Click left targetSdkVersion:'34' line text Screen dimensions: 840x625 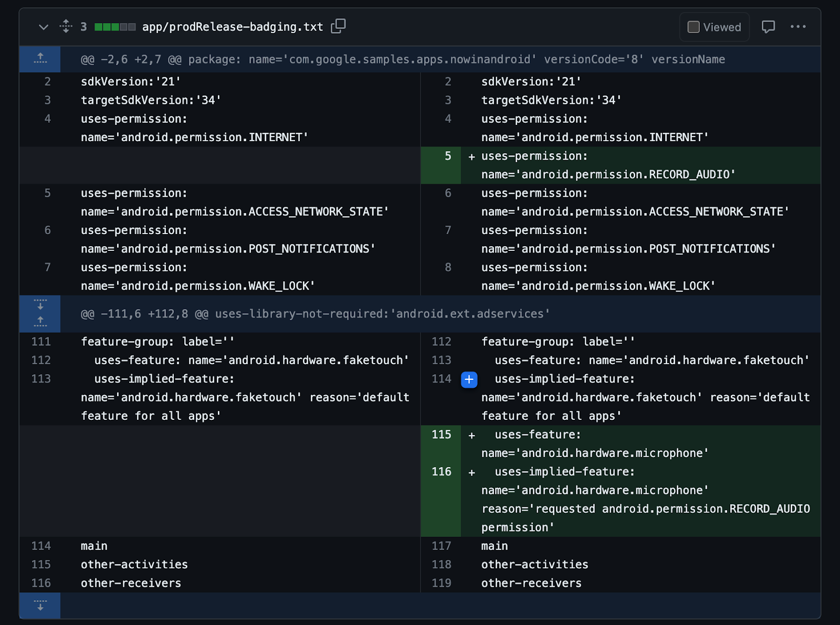[x=151, y=100]
